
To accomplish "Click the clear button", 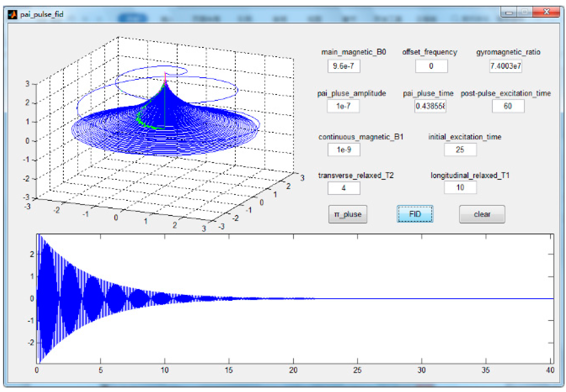I will point(482,214).
